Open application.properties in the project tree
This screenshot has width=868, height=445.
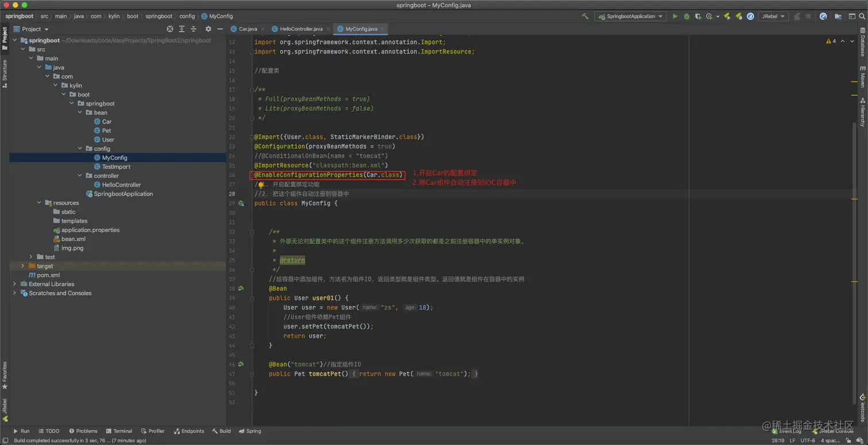pos(90,230)
